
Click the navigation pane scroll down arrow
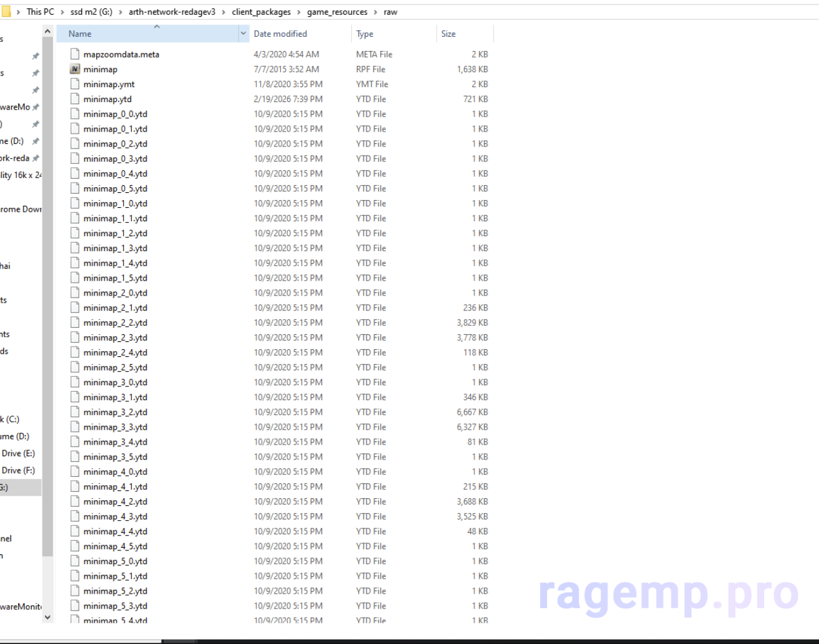47,617
